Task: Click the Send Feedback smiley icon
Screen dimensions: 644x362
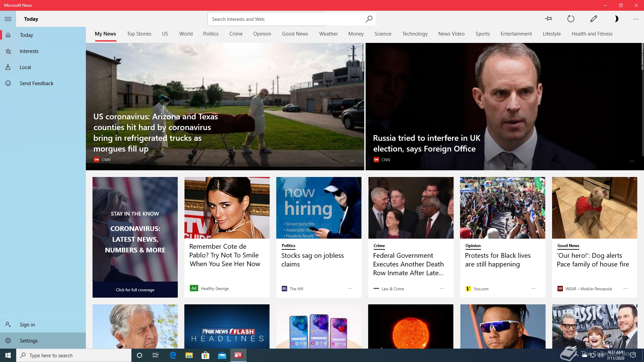Action: (x=8, y=83)
